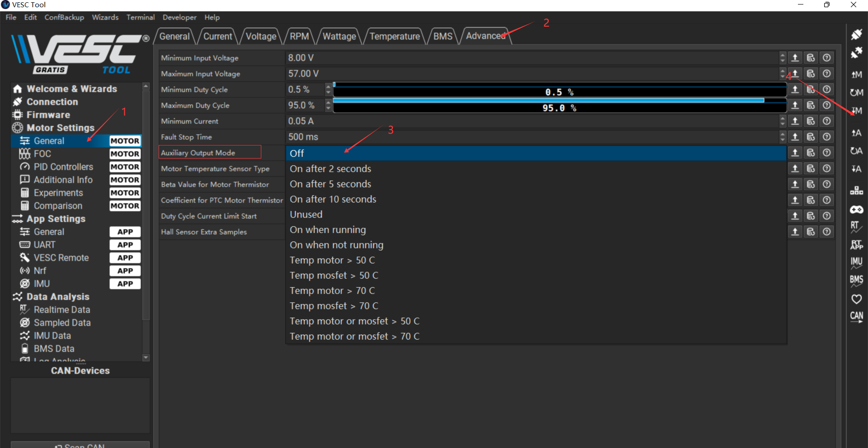This screenshot has height=448, width=868.
Task: Write app configuration (down-arrow A icon)
Action: tap(856, 169)
